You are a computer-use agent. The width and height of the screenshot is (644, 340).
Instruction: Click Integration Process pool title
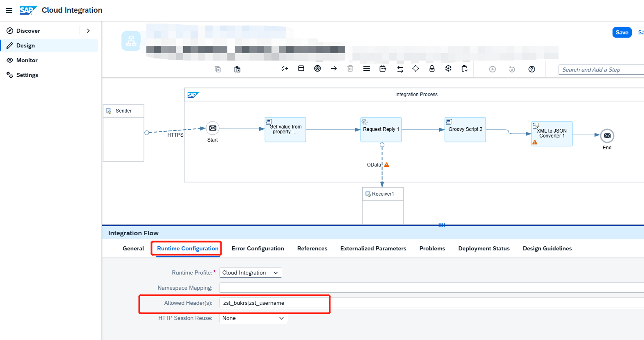416,95
